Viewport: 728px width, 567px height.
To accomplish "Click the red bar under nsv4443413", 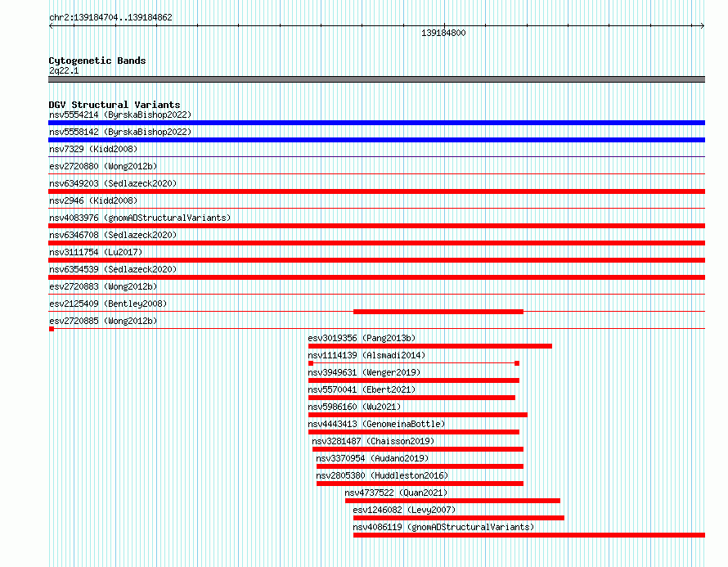I will click(x=414, y=432).
